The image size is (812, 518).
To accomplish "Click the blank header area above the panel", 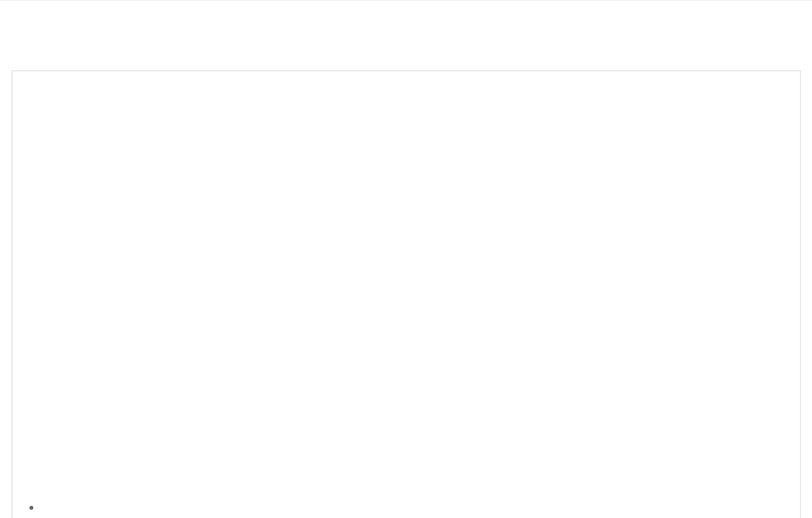I will pyautogui.click(x=406, y=35).
